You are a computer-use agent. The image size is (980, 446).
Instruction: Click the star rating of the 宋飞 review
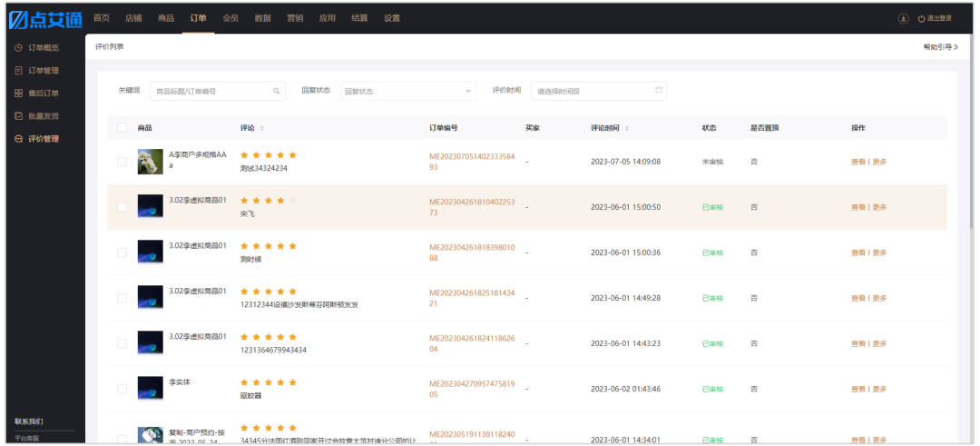268,201
